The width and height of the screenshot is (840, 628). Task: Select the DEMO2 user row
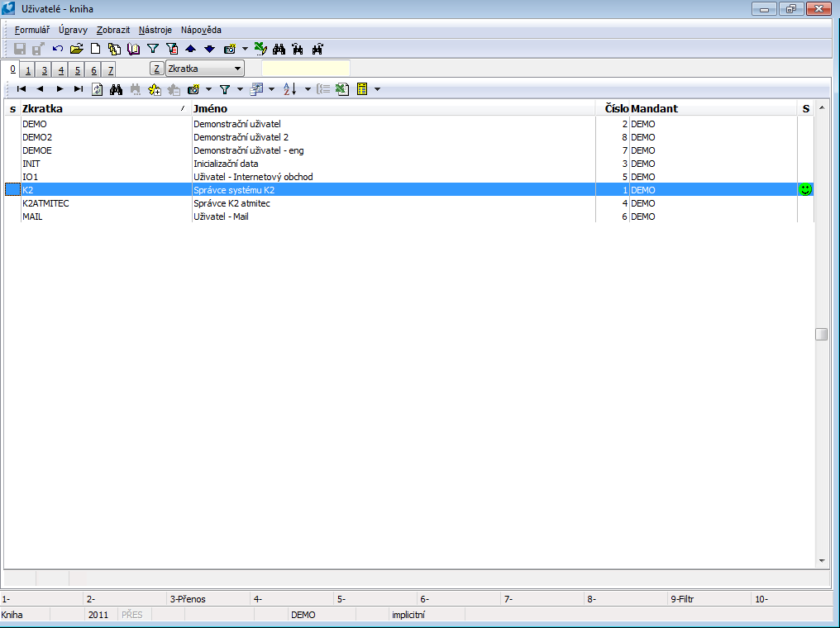click(x=409, y=137)
